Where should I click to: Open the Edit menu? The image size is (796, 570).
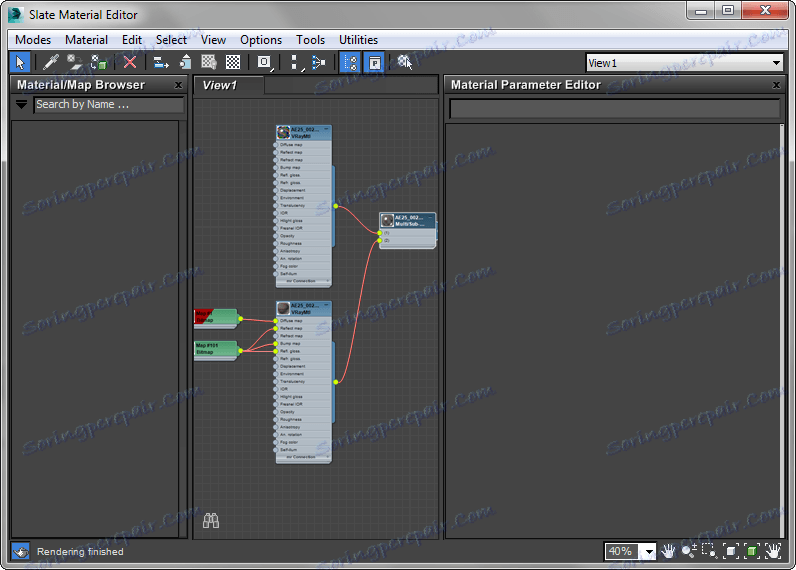point(131,40)
